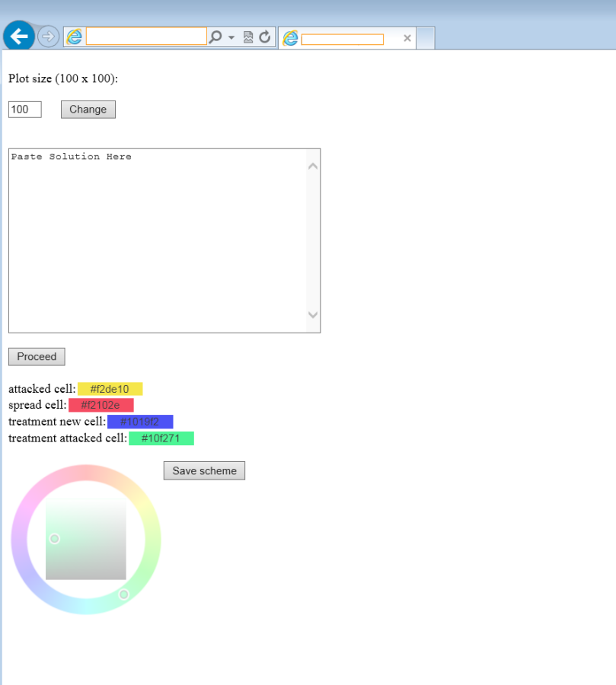616x685 pixels.
Task: Click the textarea scroll up arrow
Action: [x=313, y=166]
